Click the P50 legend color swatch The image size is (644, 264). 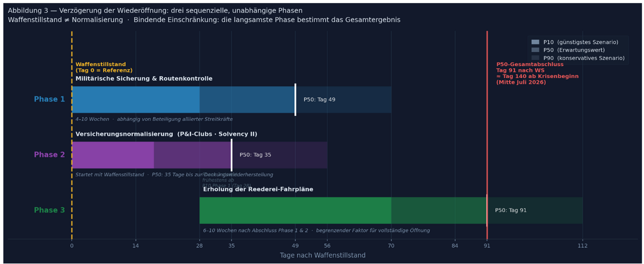tap(535, 50)
